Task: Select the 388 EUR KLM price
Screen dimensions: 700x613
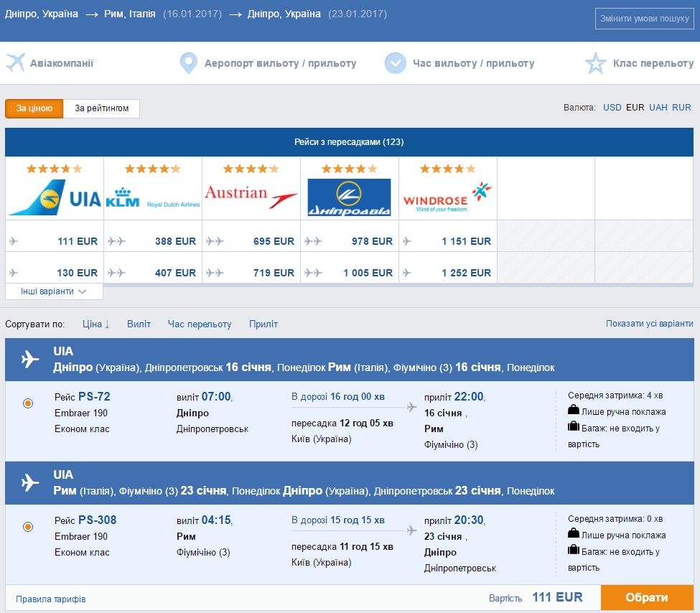Action: (x=175, y=241)
